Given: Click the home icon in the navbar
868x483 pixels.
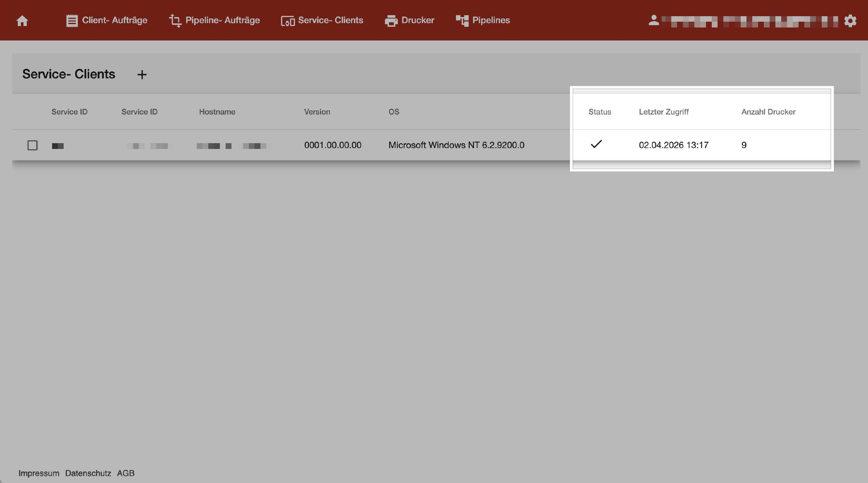Looking at the screenshot, I should tap(22, 21).
